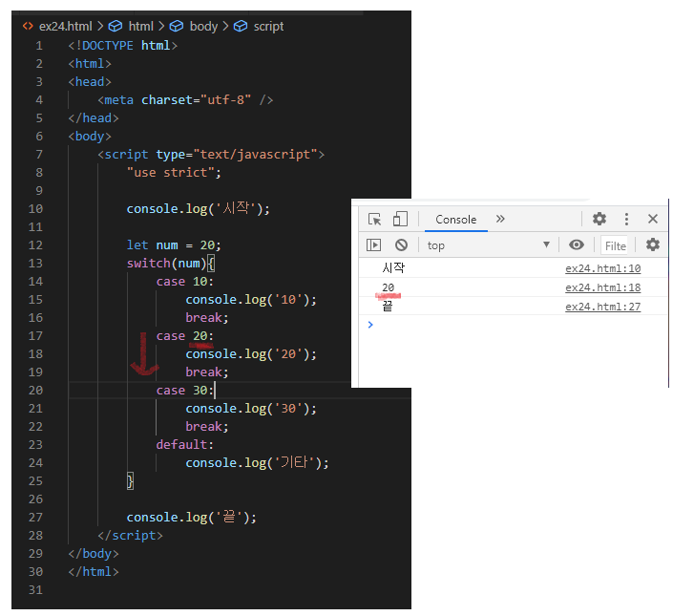Click the cube icon before script breadcrumb
673x616 pixels.
241,27
